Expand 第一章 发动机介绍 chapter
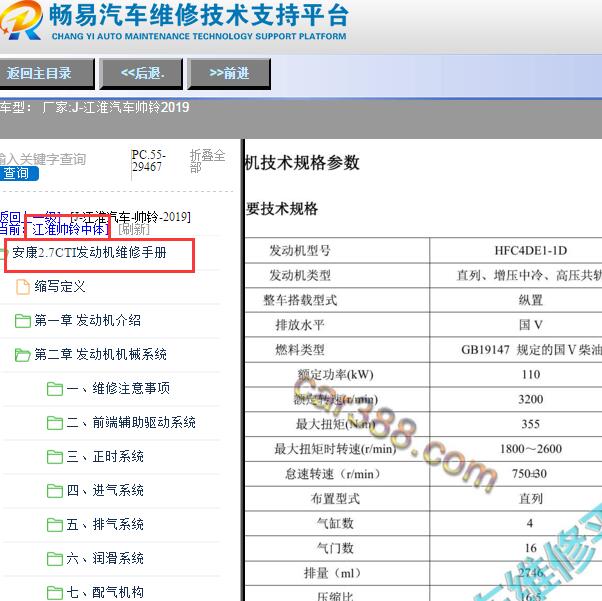602x601 pixels. click(x=88, y=320)
